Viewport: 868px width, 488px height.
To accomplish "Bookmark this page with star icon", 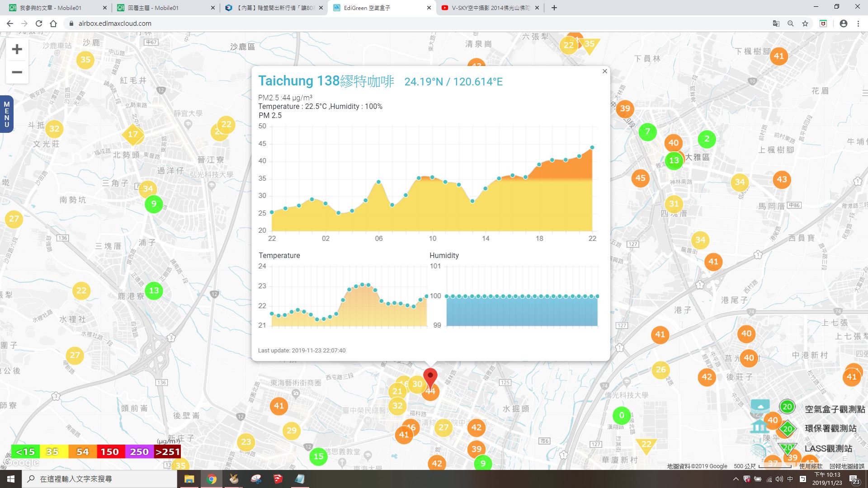I will (805, 23).
